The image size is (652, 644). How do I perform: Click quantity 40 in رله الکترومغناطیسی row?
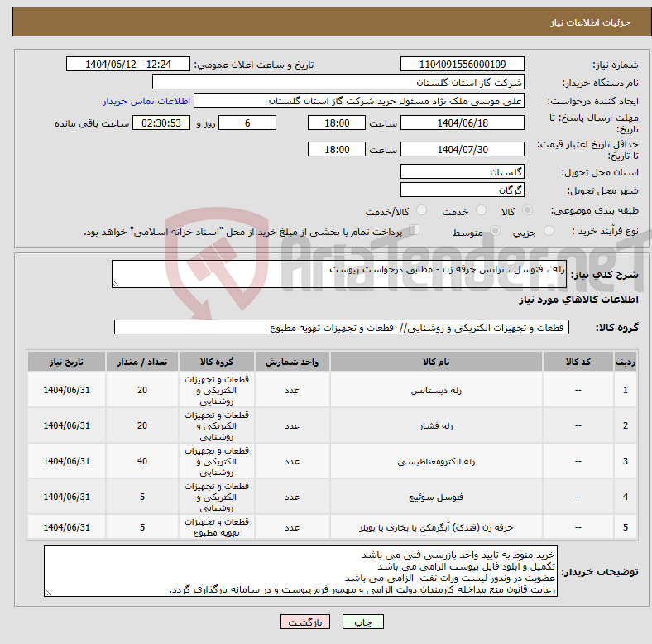(142, 461)
